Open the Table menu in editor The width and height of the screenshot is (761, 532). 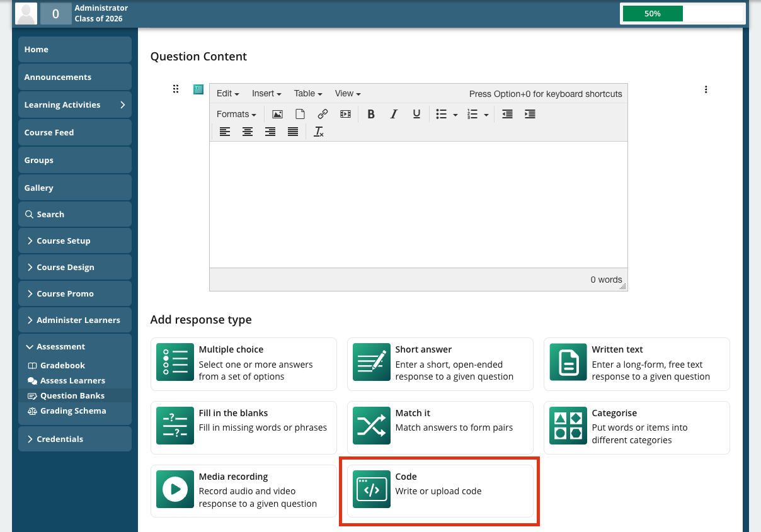coord(308,93)
